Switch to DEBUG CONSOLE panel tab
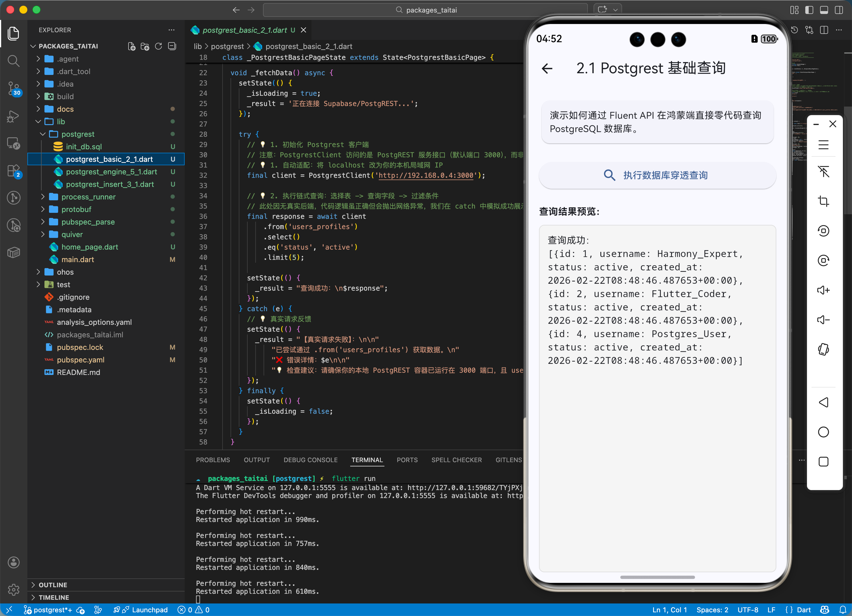The image size is (852, 616). [310, 460]
